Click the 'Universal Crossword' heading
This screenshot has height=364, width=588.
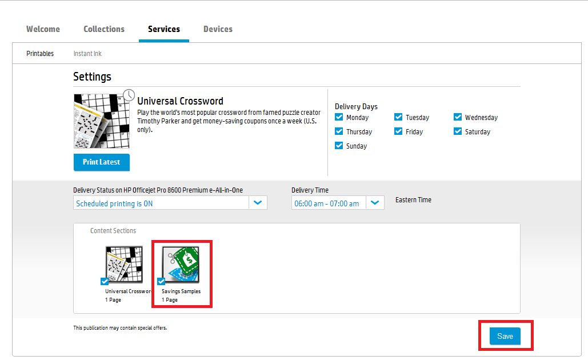180,101
